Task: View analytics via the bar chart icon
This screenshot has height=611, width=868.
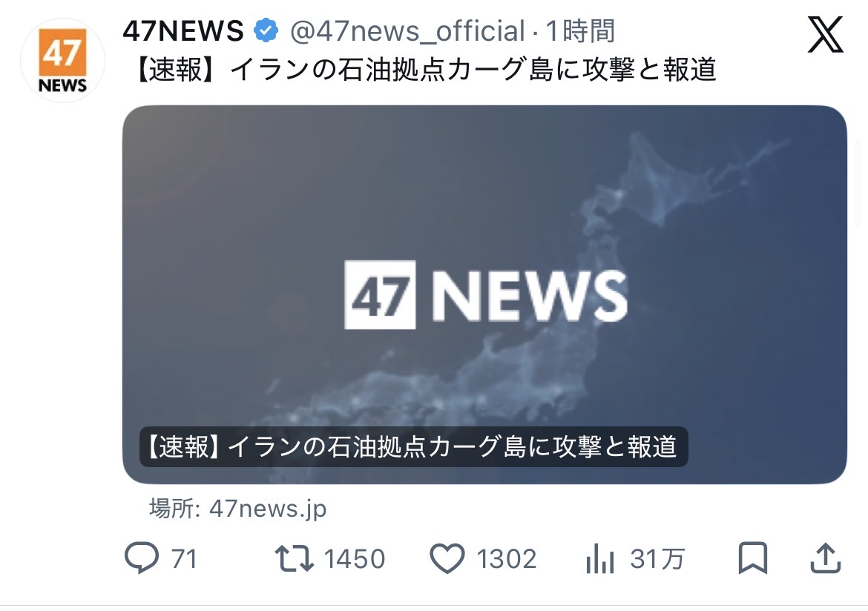Action: [x=600, y=558]
